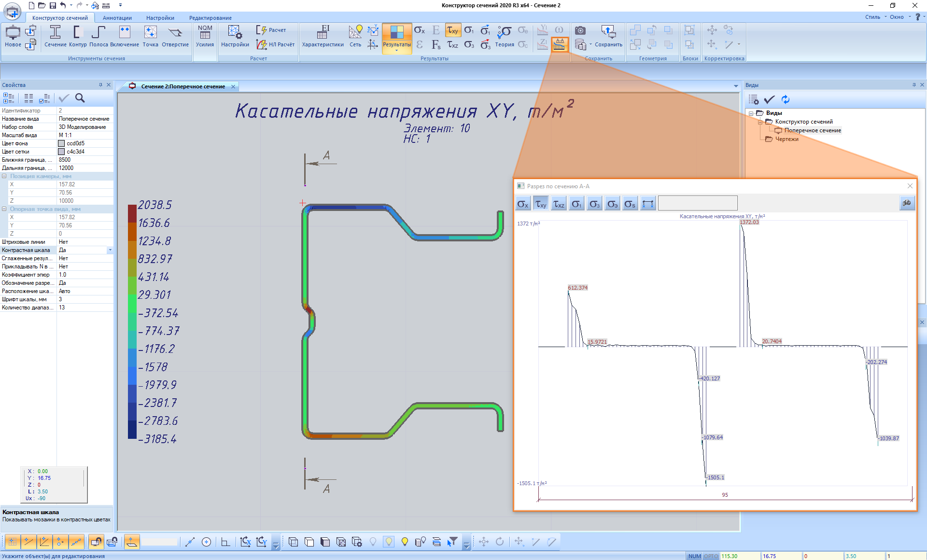This screenshot has width=927, height=560.
Task: Click the Расчет button
Action: coord(271,30)
